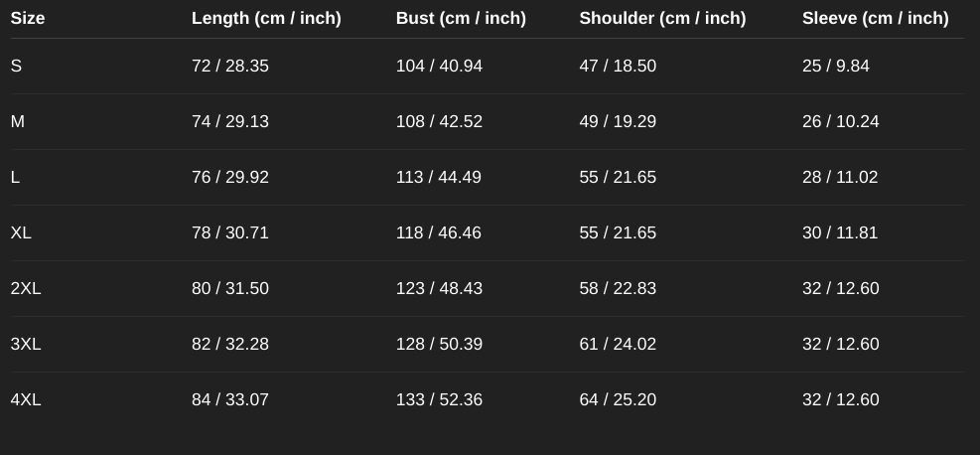This screenshot has height=455, width=980.
Task: Click the Sleeve (cm / inch) header
Action: (875, 18)
